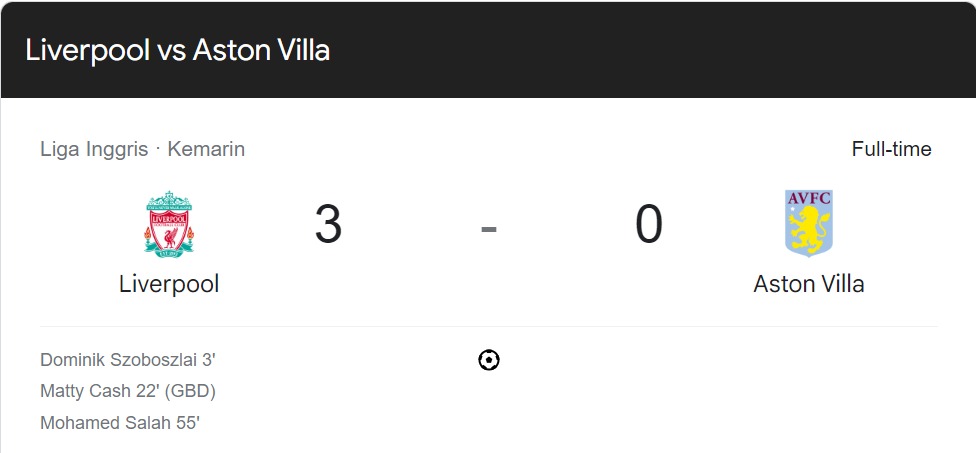Click Aston Villa's score number 0
The height and width of the screenshot is (453, 976).
pyautogui.click(x=649, y=224)
